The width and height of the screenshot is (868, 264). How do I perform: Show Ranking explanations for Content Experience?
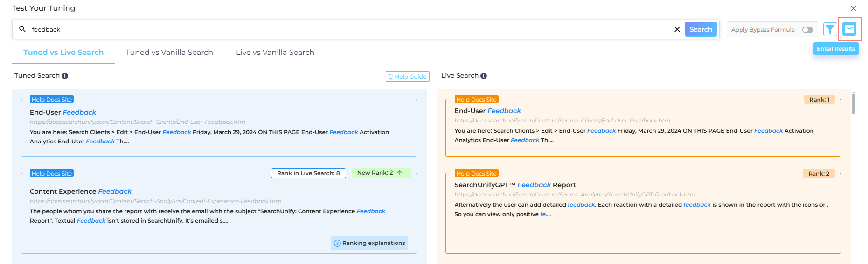click(x=369, y=243)
